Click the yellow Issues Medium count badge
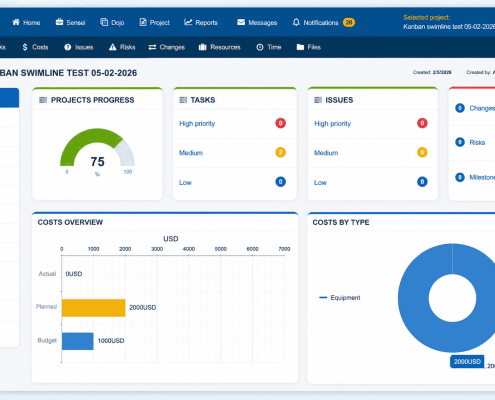The width and height of the screenshot is (495, 400). (x=422, y=152)
